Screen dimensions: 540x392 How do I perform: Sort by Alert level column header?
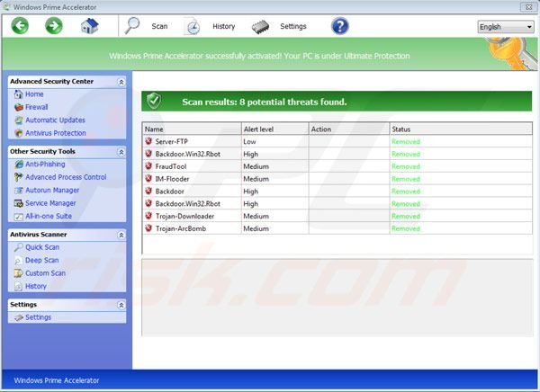tap(274, 129)
